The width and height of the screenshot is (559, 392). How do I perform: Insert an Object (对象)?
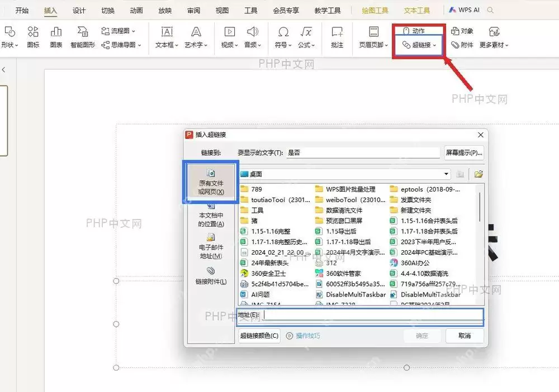462,31
